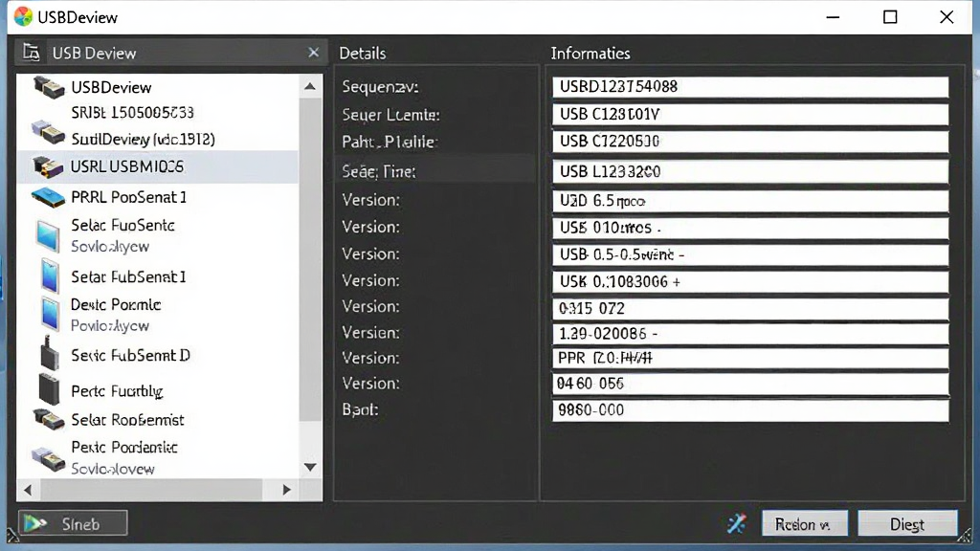The image size is (980, 551).
Task: Click the USBD123754088 field
Action: (750, 87)
